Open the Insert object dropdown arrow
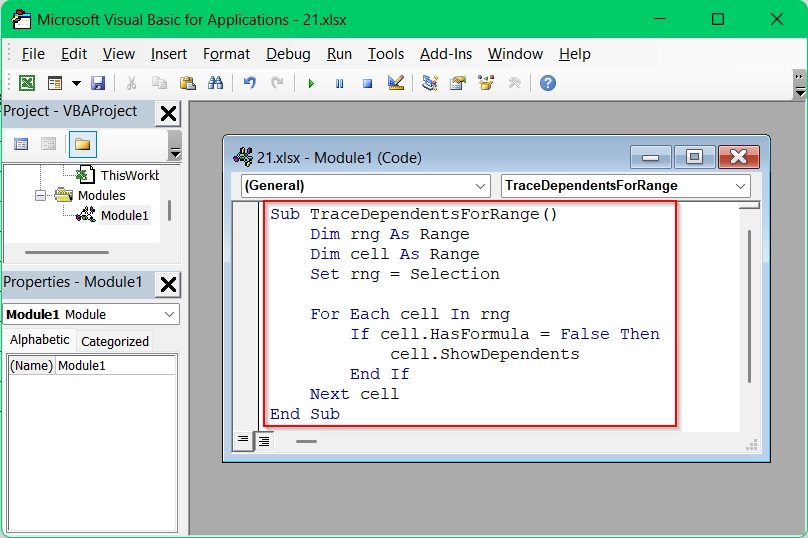This screenshot has width=808, height=538. pyautogui.click(x=76, y=83)
